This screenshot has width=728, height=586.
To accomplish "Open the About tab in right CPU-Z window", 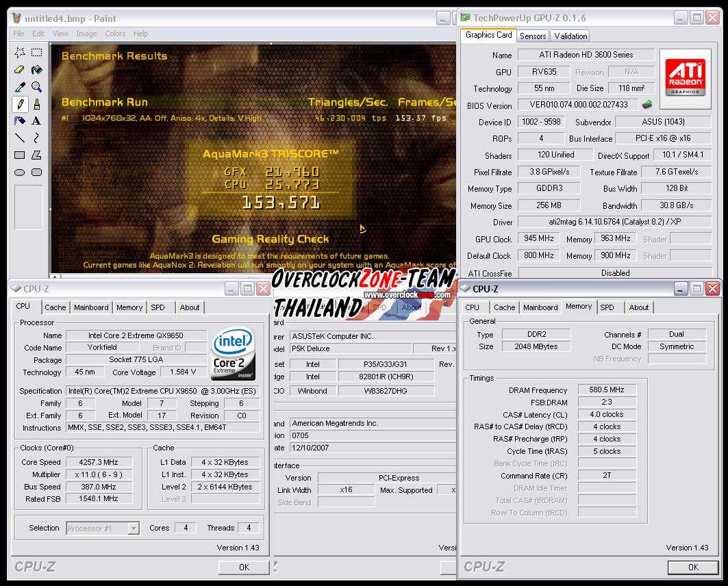I will pos(639,307).
